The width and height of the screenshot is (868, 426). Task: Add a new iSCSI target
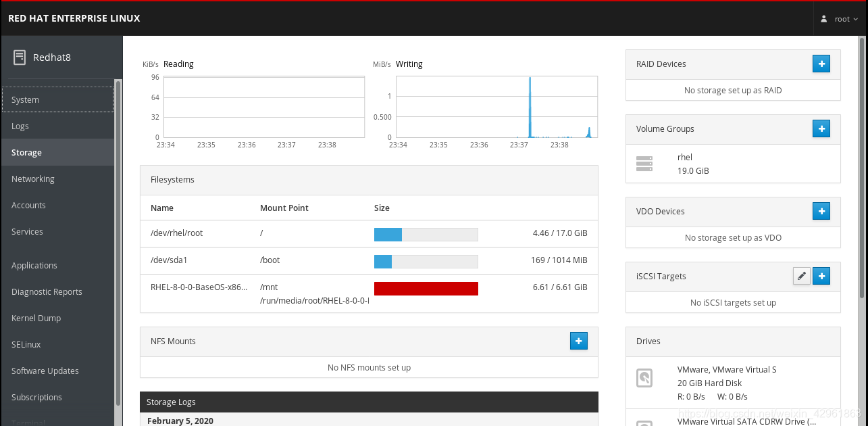pos(821,276)
